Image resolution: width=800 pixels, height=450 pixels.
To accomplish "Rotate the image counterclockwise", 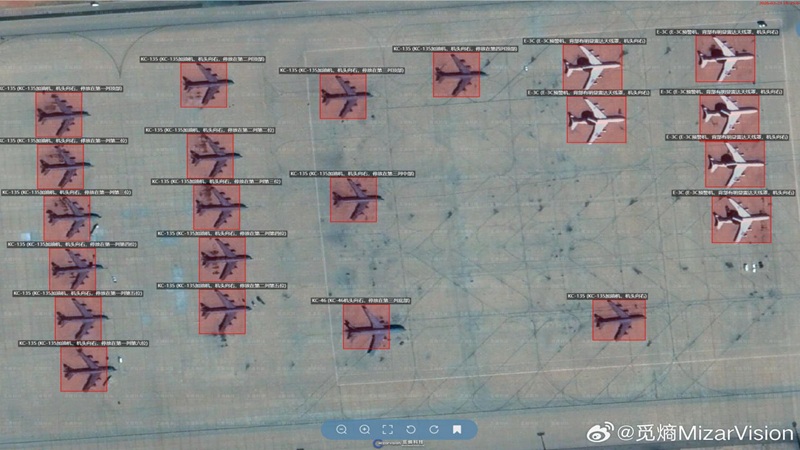I will (410, 429).
